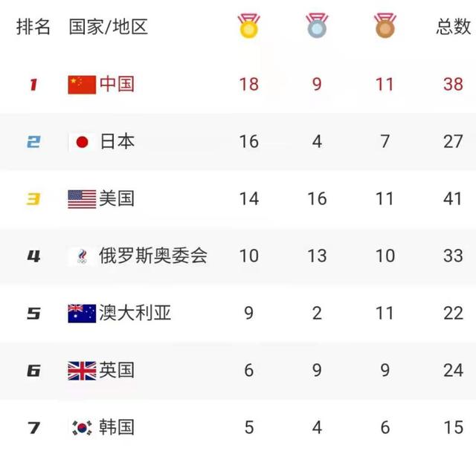The image size is (476, 454).
Task: Select the Australia flag icon
Action: point(82,314)
